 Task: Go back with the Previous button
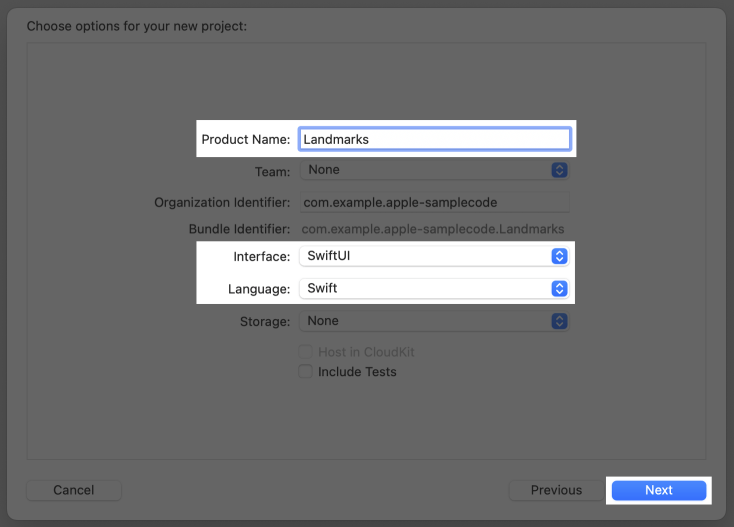(556, 490)
